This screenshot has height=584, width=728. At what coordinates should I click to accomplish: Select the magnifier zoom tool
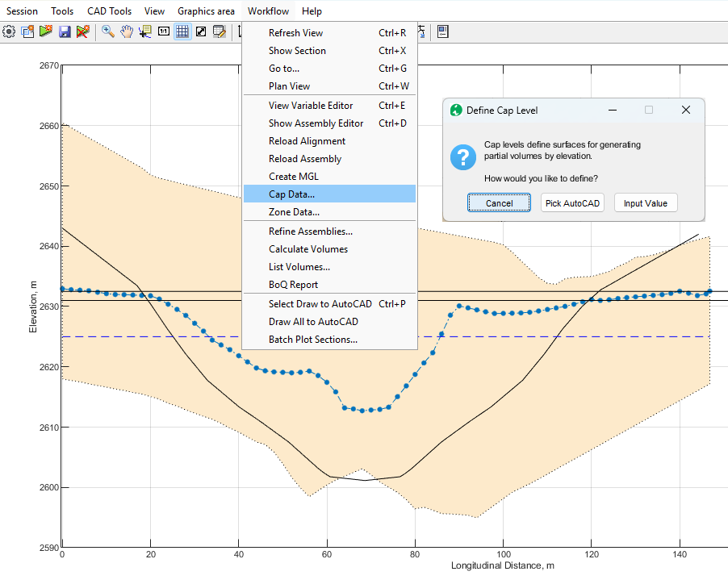point(107,32)
